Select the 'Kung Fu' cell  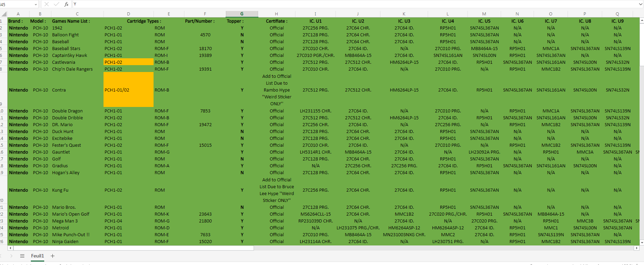click(77, 190)
